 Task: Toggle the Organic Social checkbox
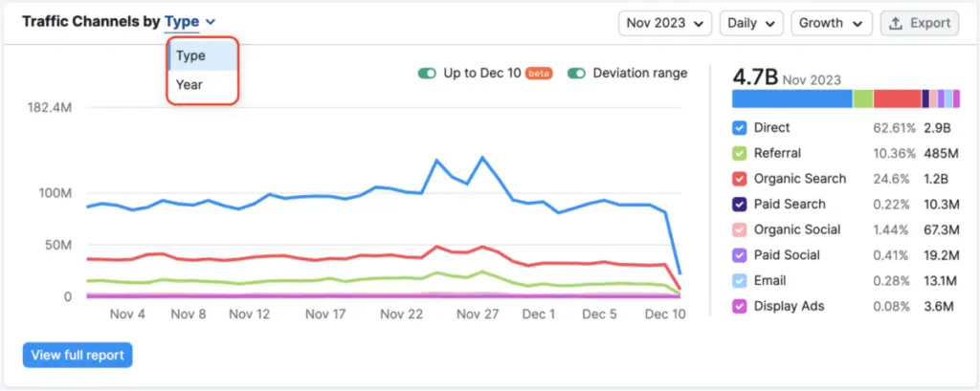click(739, 230)
